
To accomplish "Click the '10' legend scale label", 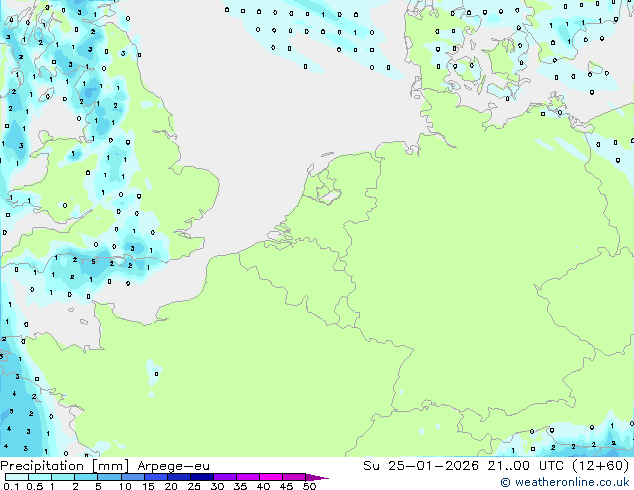I will click(125, 486).
